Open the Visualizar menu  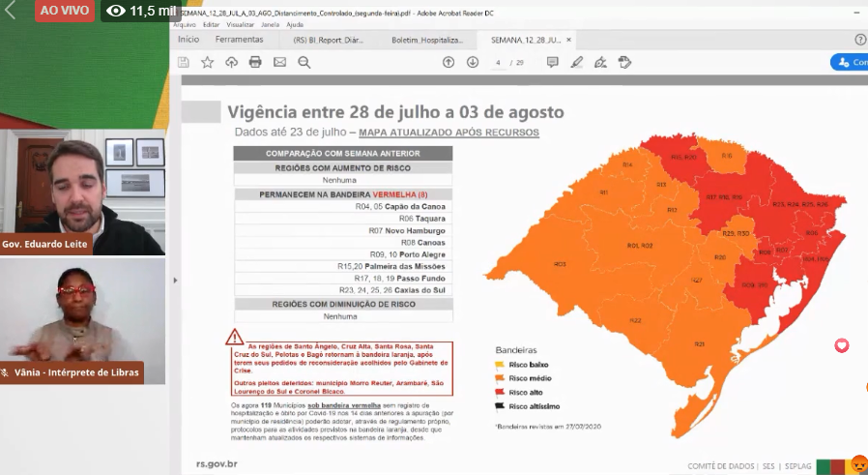[x=241, y=24]
